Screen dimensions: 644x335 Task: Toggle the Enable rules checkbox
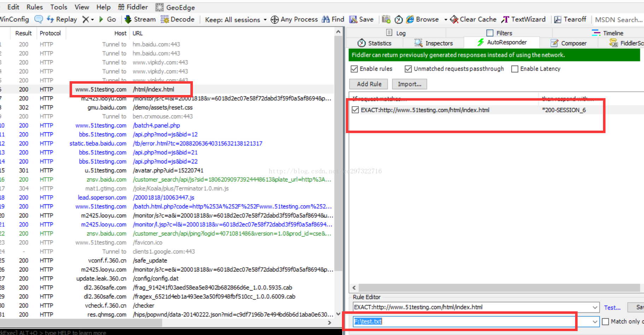354,69
